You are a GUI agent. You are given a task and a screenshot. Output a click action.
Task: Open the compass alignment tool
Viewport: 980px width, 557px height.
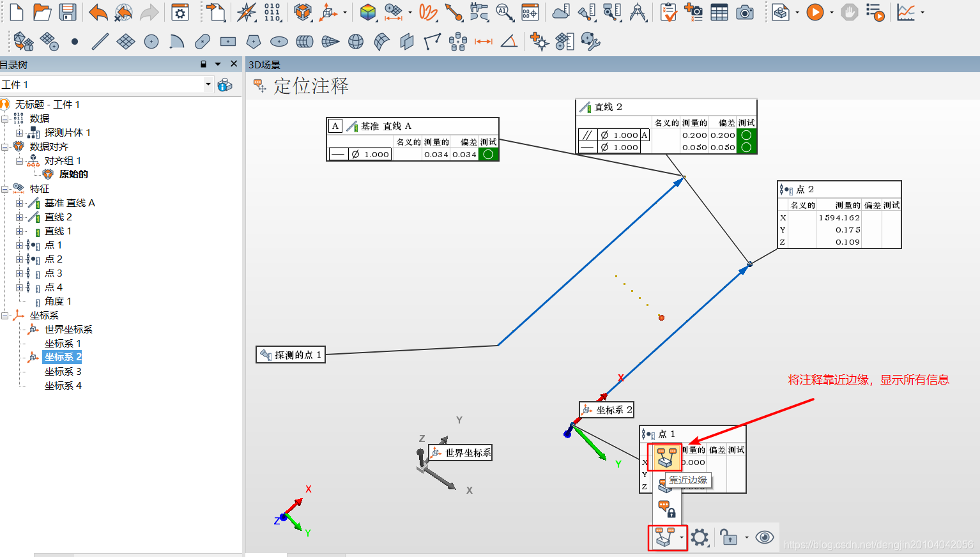[x=247, y=12]
